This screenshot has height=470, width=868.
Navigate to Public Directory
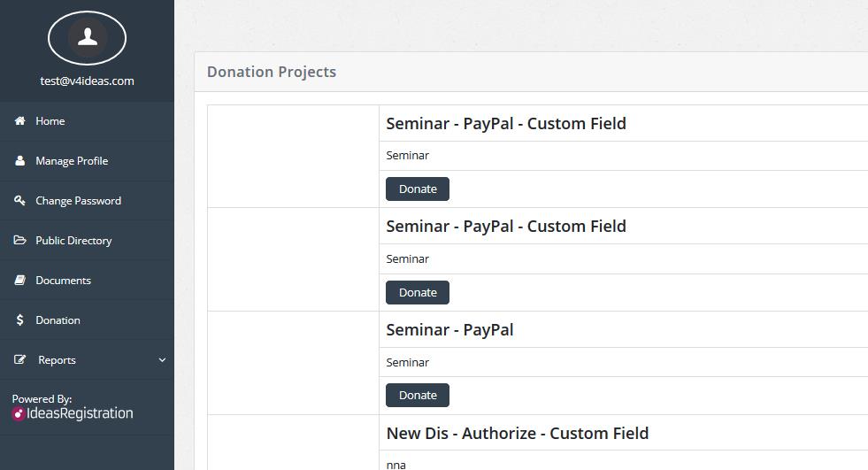click(x=73, y=241)
